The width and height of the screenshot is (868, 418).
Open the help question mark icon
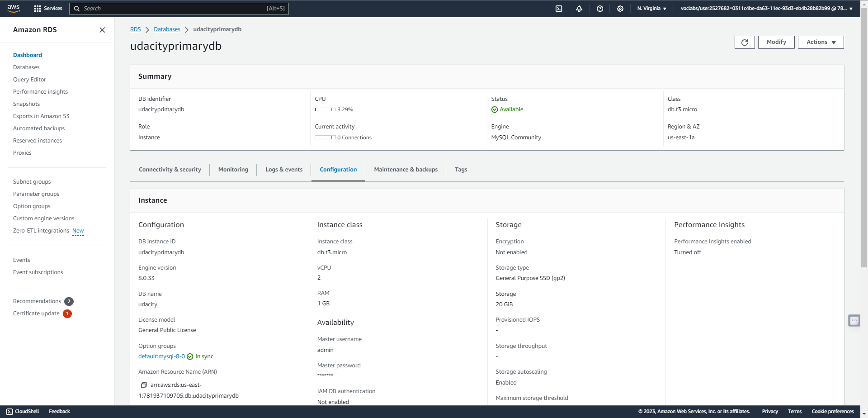tap(600, 9)
